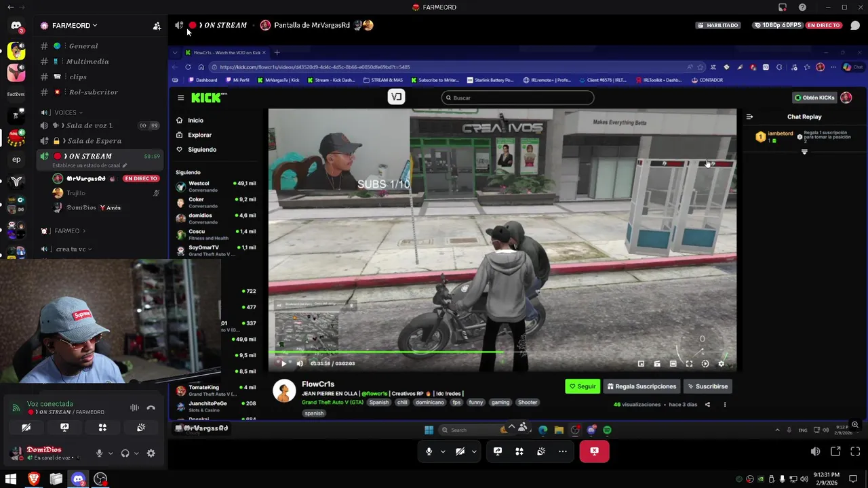Toggle deafen headphones in the user panel
Viewport: 868px width, 488px height.
click(x=125, y=453)
